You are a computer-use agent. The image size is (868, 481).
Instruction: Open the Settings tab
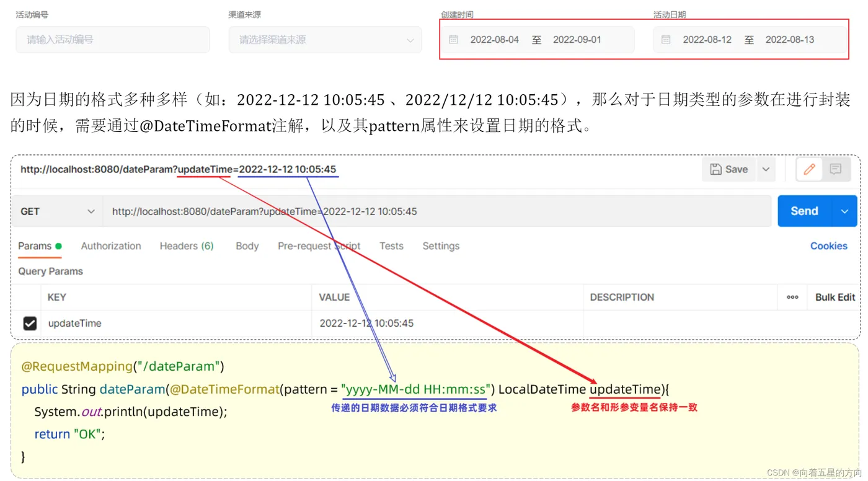(441, 246)
